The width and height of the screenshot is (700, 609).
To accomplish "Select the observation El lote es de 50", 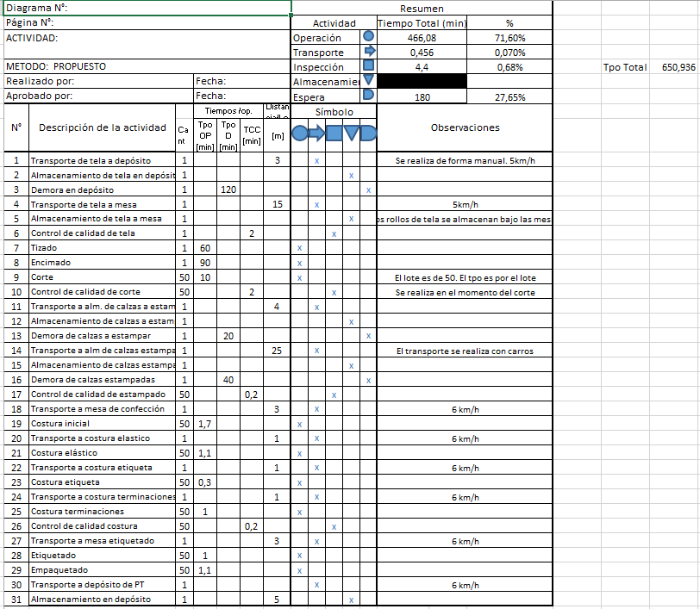I will 465,277.
